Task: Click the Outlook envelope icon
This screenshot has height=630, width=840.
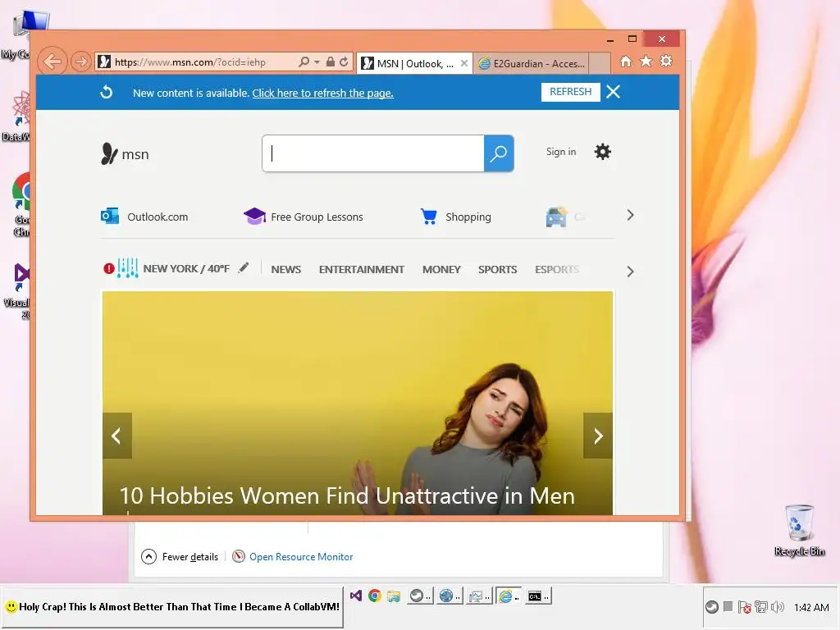Action: pos(110,217)
